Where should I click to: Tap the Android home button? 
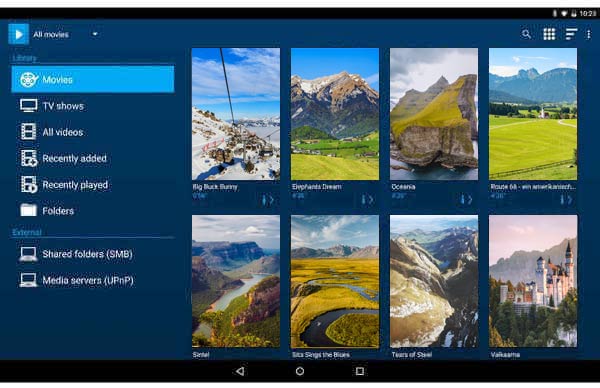click(x=300, y=371)
